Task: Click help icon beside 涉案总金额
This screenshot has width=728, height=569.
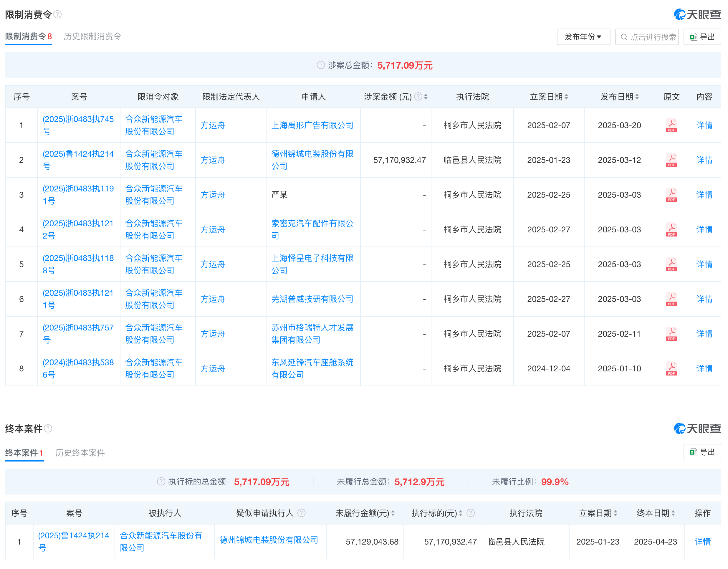Action: pyautogui.click(x=321, y=65)
